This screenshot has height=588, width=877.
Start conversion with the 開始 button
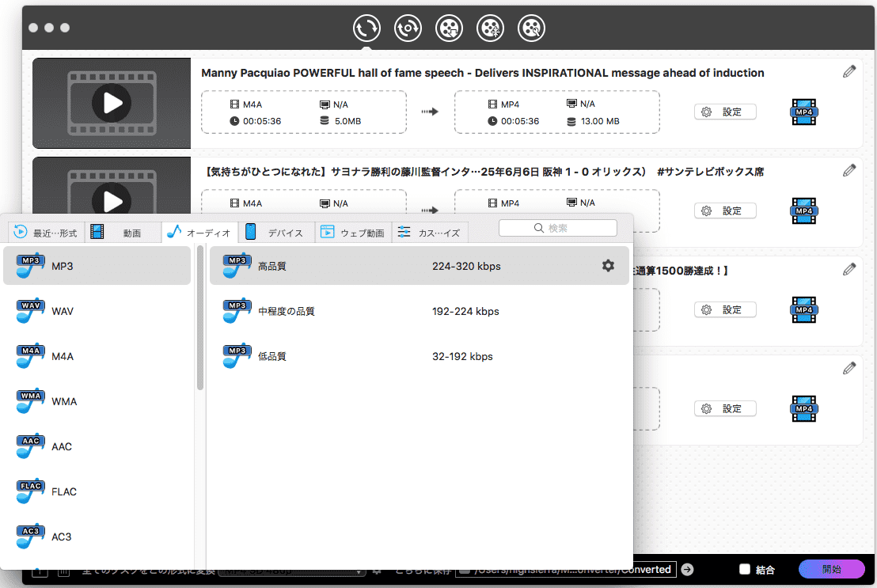[x=832, y=569]
